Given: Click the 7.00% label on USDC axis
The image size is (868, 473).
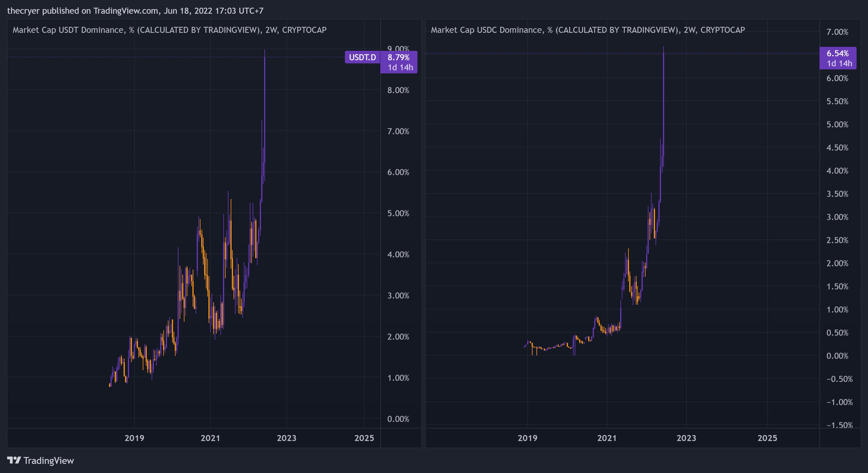Looking at the screenshot, I should pyautogui.click(x=837, y=32).
